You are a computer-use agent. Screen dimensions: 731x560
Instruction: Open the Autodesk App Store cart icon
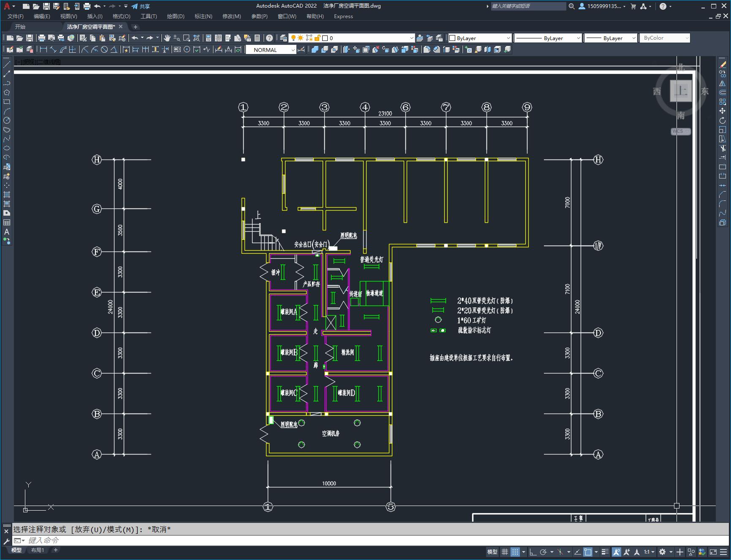pyautogui.click(x=633, y=6)
